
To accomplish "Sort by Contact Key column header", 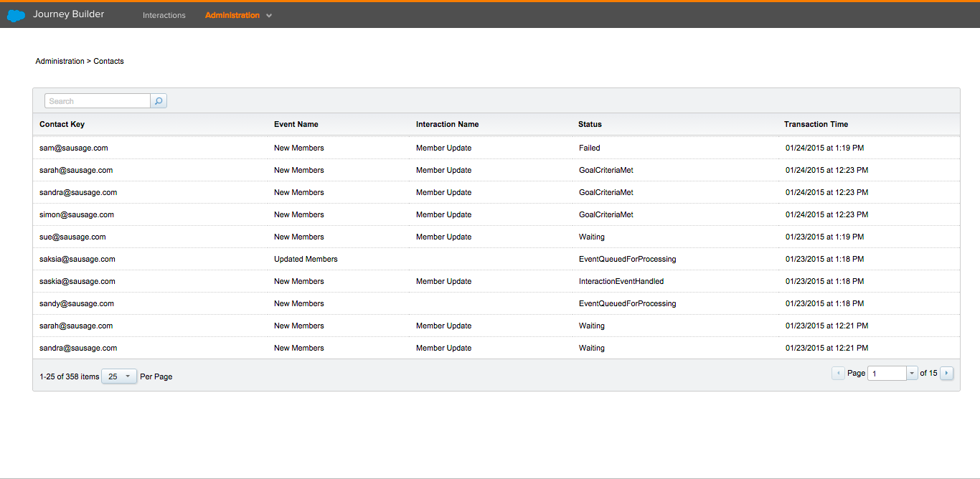I will click(x=62, y=124).
